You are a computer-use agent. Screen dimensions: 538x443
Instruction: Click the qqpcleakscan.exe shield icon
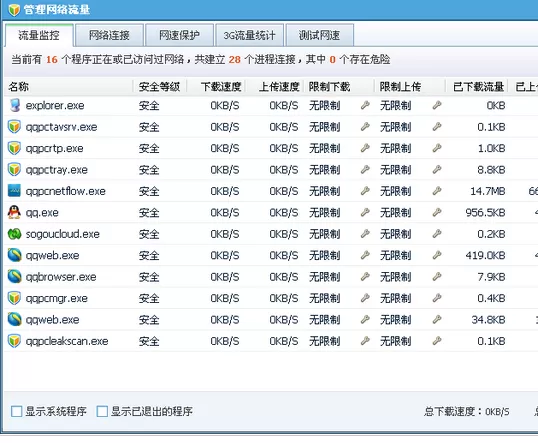coord(14,341)
